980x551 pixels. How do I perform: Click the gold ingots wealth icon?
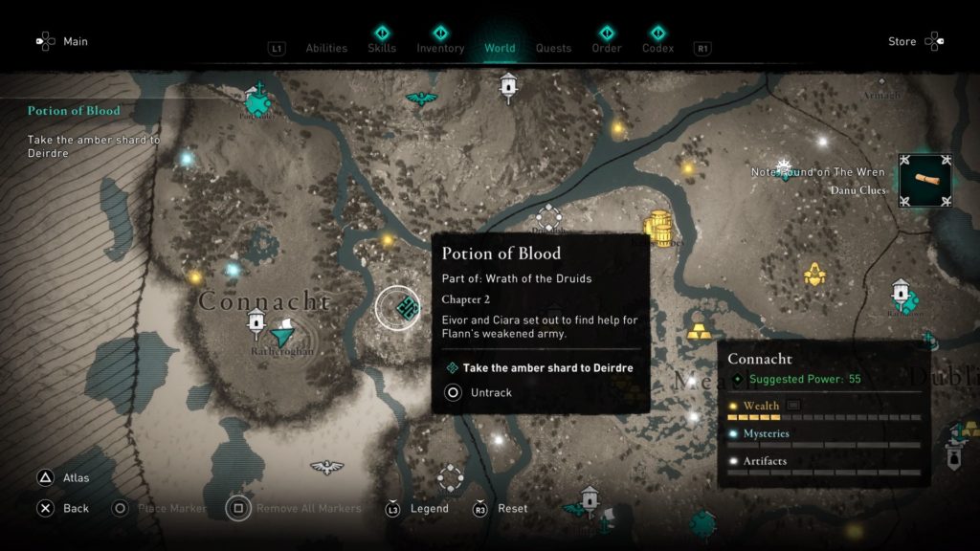click(x=698, y=330)
